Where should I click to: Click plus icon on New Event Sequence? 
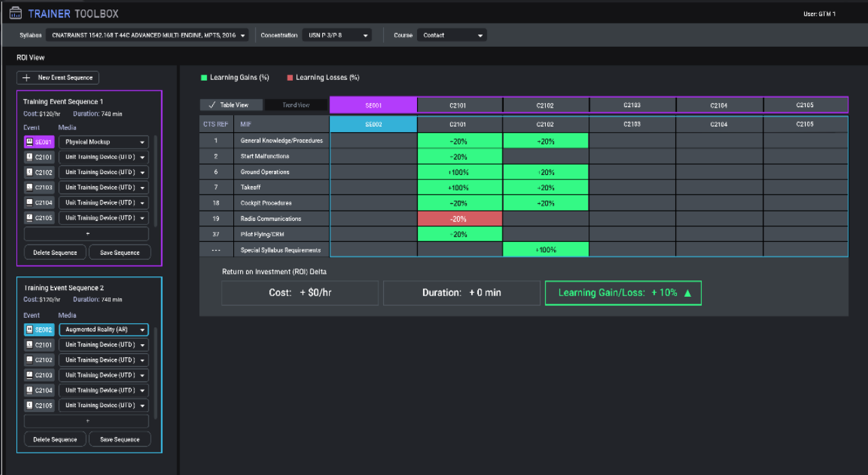(x=27, y=78)
